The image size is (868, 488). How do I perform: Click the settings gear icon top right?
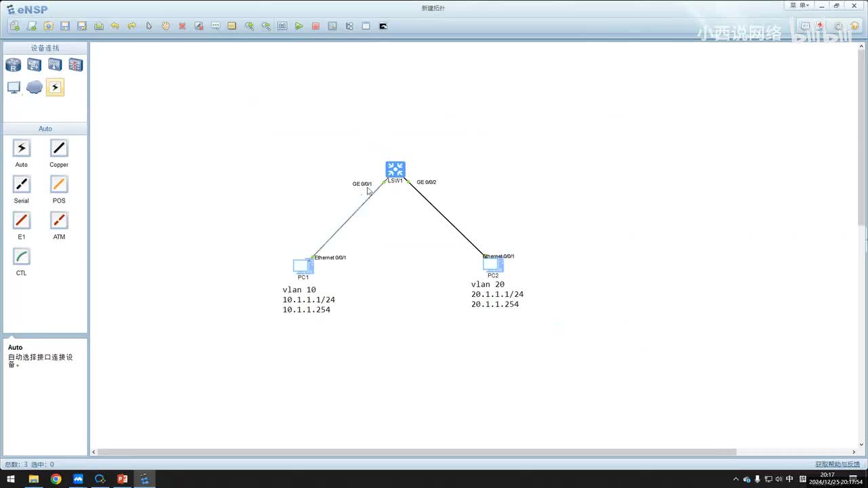(837, 26)
